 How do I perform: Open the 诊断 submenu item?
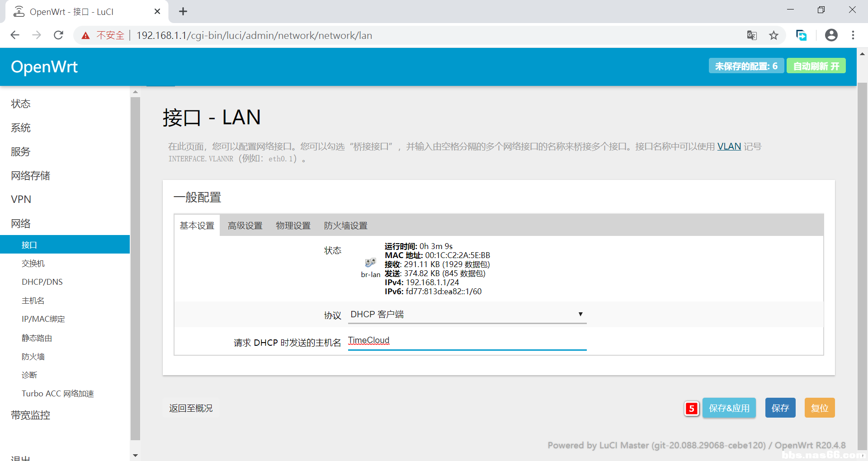pyautogui.click(x=29, y=375)
